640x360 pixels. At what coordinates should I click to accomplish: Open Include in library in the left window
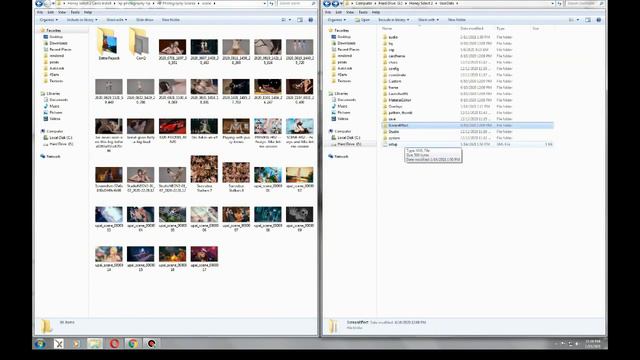pos(82,20)
